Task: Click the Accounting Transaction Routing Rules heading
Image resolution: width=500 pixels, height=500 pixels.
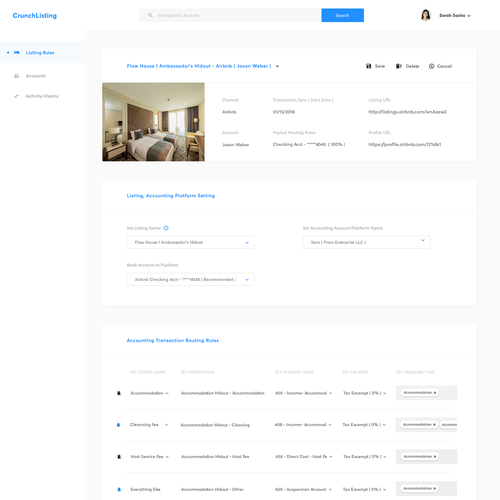Action: point(173,340)
